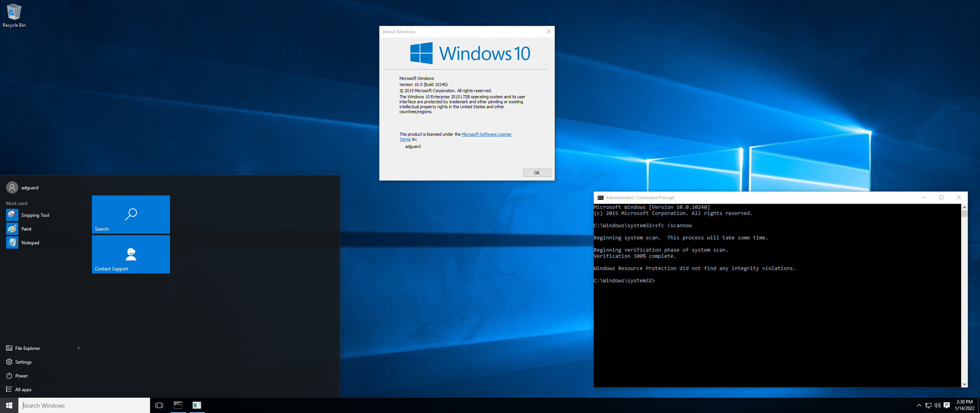980x413 pixels.
Task: Open Task View from the taskbar
Action: pos(159,405)
